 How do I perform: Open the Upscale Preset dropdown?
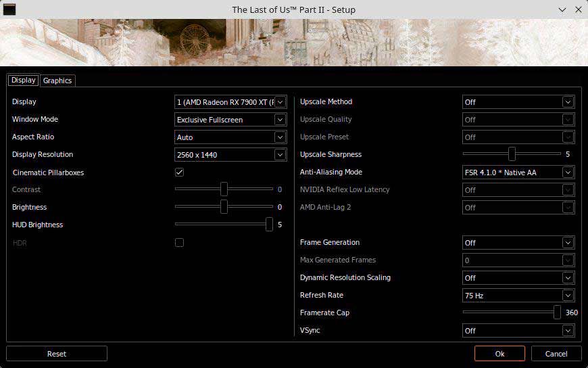(518, 137)
